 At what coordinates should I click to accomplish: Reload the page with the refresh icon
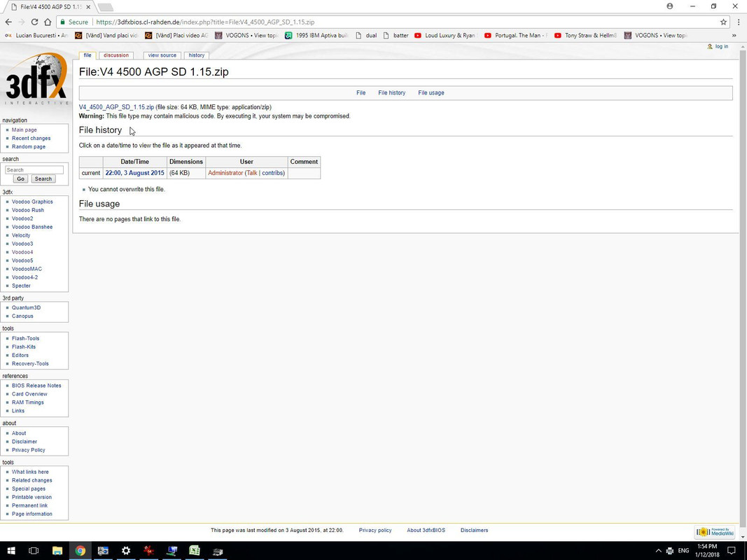point(34,22)
